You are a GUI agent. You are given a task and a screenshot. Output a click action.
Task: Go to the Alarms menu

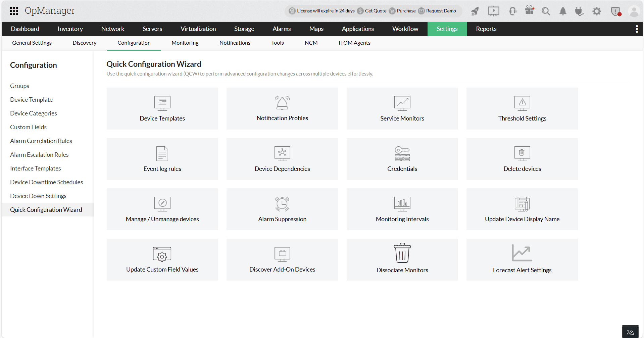[x=282, y=29]
